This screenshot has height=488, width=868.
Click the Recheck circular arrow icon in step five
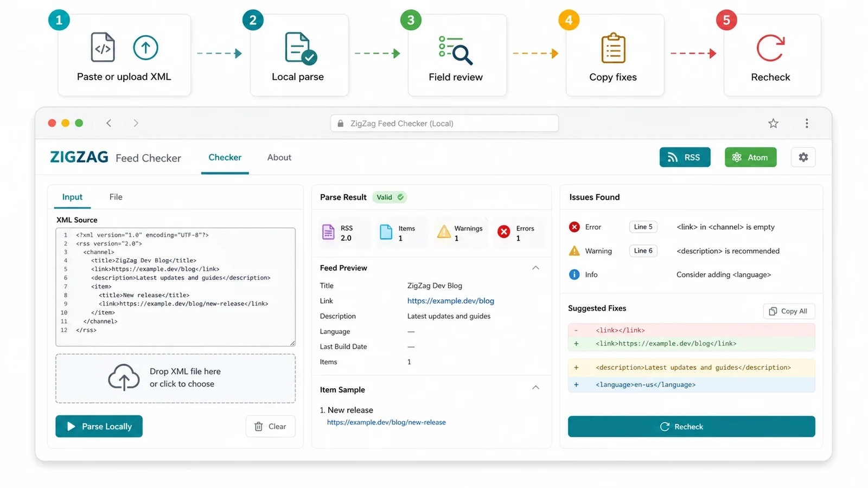point(770,48)
